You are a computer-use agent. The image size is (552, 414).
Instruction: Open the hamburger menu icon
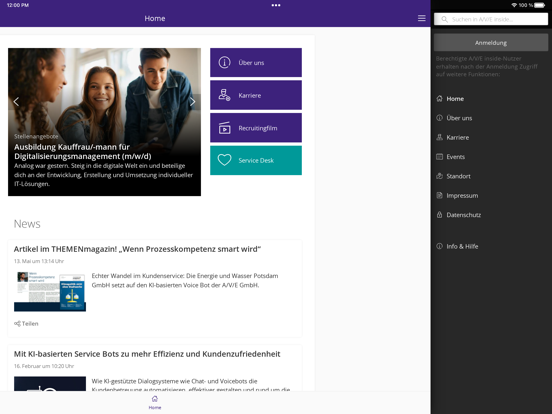[x=421, y=18]
